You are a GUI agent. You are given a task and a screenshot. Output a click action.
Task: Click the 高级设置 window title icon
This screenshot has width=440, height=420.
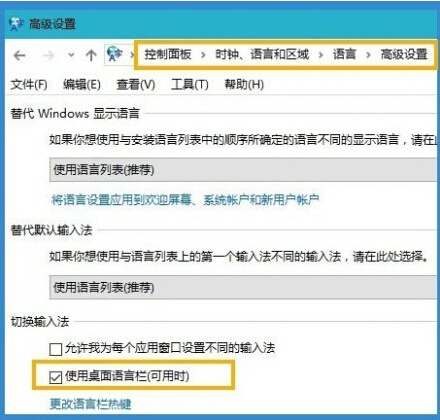point(17,24)
